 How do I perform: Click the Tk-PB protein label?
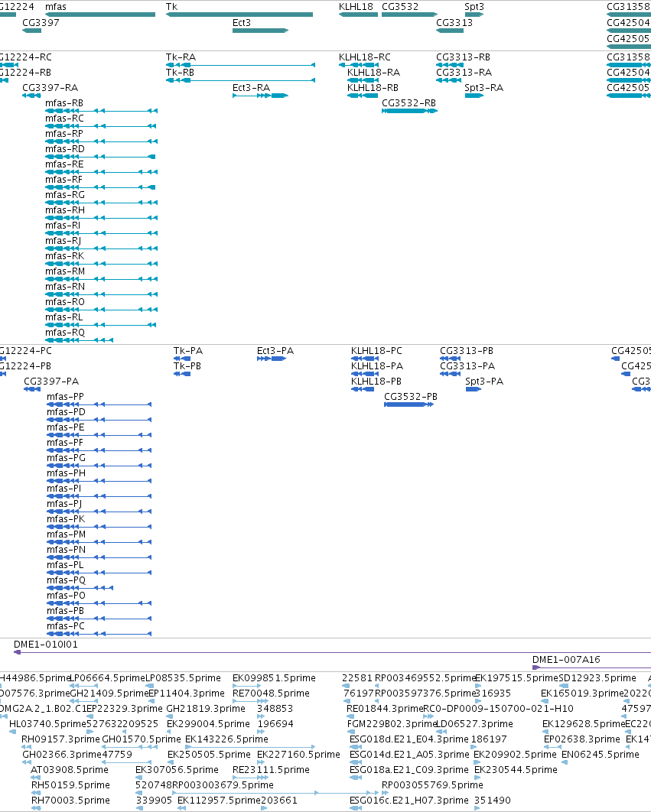tap(187, 366)
